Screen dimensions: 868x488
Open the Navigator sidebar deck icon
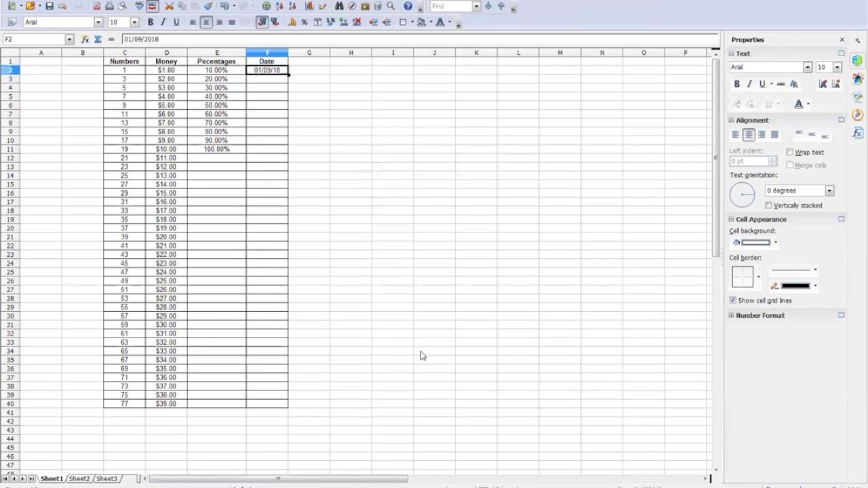click(x=858, y=115)
